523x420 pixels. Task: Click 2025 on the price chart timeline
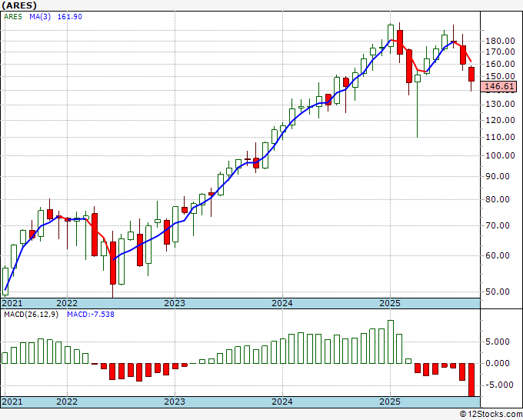(x=390, y=303)
